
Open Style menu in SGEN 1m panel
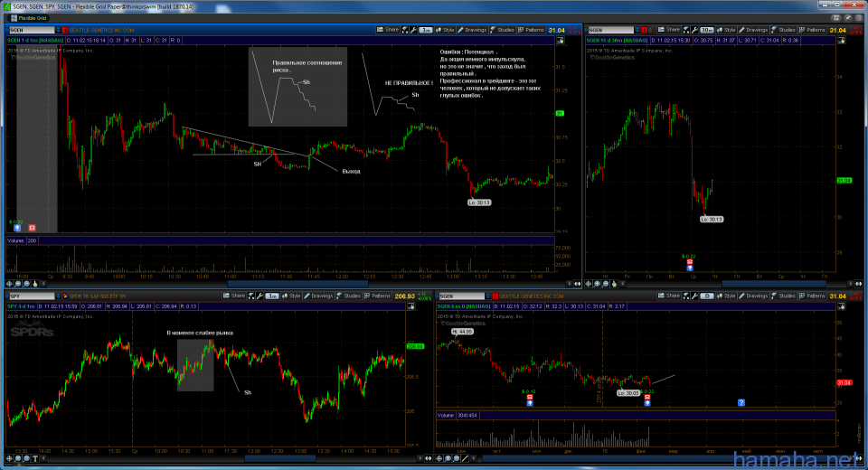tap(445, 30)
